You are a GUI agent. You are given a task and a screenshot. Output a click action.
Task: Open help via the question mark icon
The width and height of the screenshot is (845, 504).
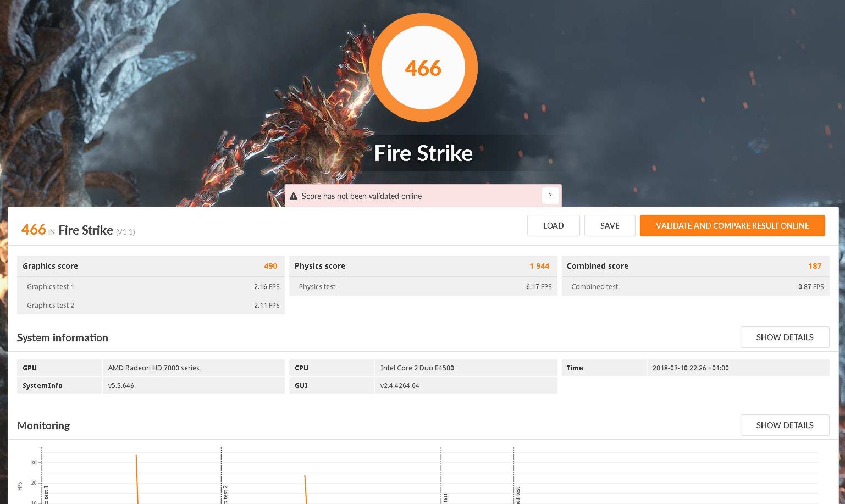(x=549, y=195)
